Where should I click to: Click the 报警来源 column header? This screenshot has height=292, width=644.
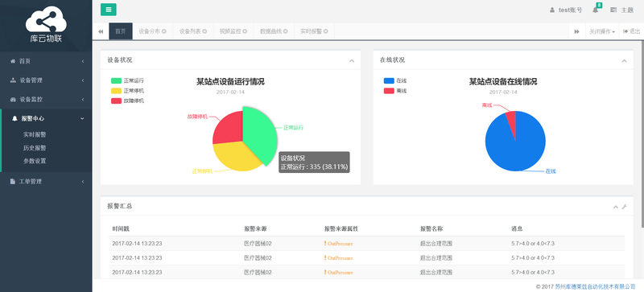tap(255, 228)
